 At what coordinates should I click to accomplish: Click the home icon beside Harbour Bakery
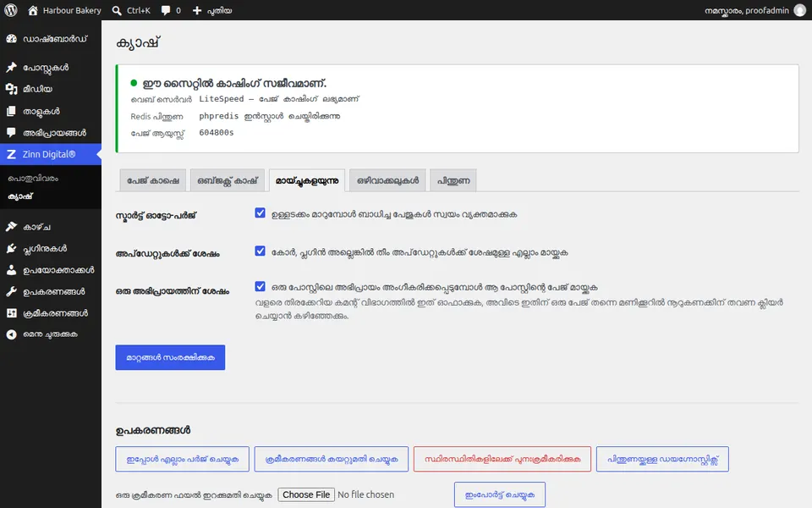tap(33, 10)
